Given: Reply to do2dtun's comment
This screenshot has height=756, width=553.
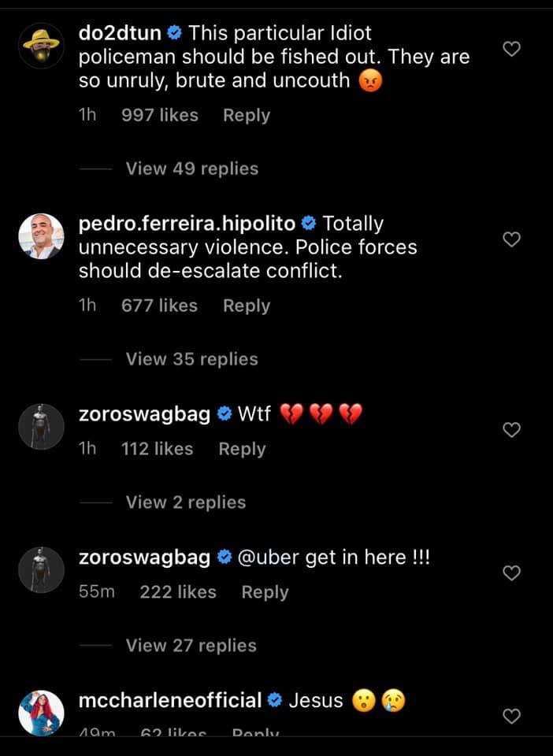Looking at the screenshot, I should pyautogui.click(x=247, y=115).
